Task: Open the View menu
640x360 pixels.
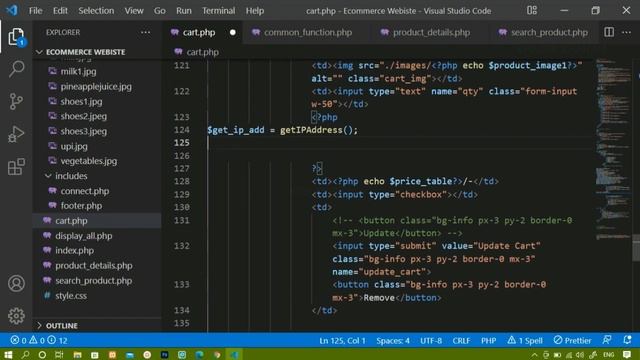Action: pos(134,11)
